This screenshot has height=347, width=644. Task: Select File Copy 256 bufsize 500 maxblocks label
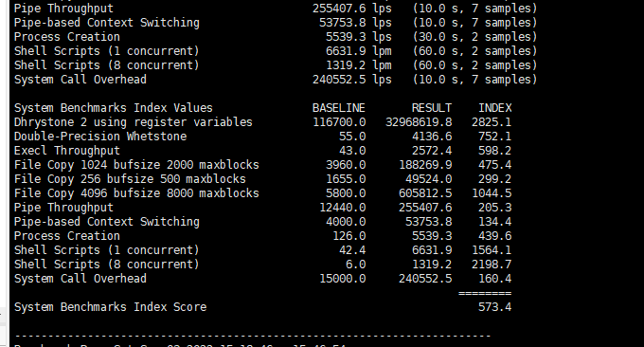tap(130, 179)
